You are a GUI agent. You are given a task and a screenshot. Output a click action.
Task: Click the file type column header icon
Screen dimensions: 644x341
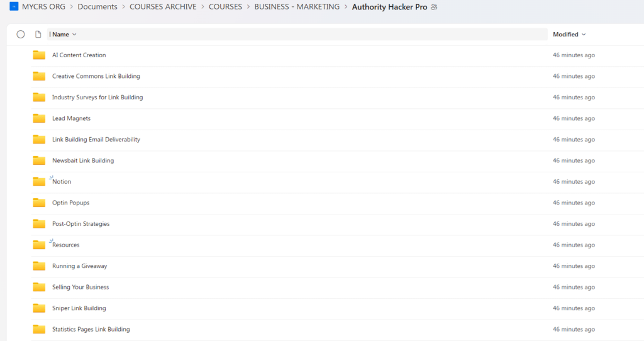(38, 35)
